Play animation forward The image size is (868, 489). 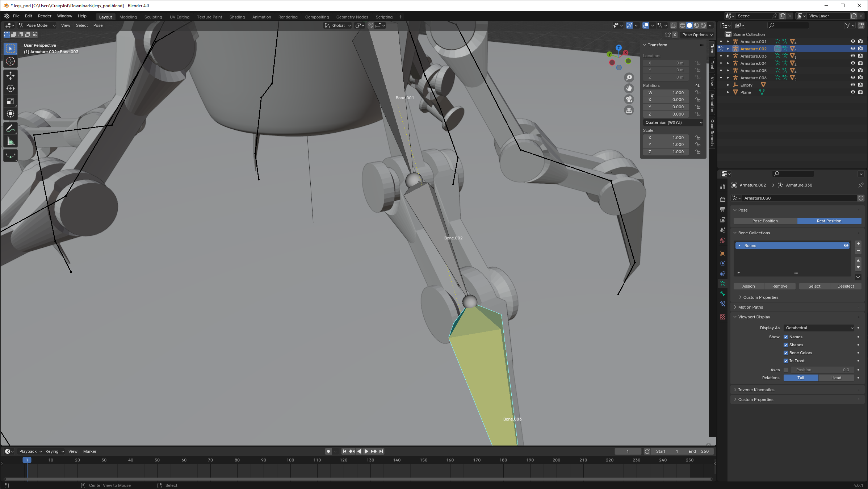tap(366, 451)
